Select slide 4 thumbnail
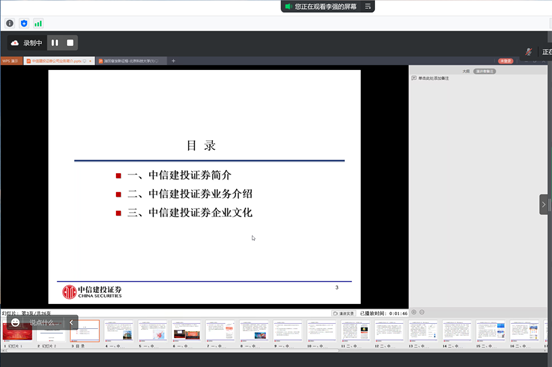 119,331
